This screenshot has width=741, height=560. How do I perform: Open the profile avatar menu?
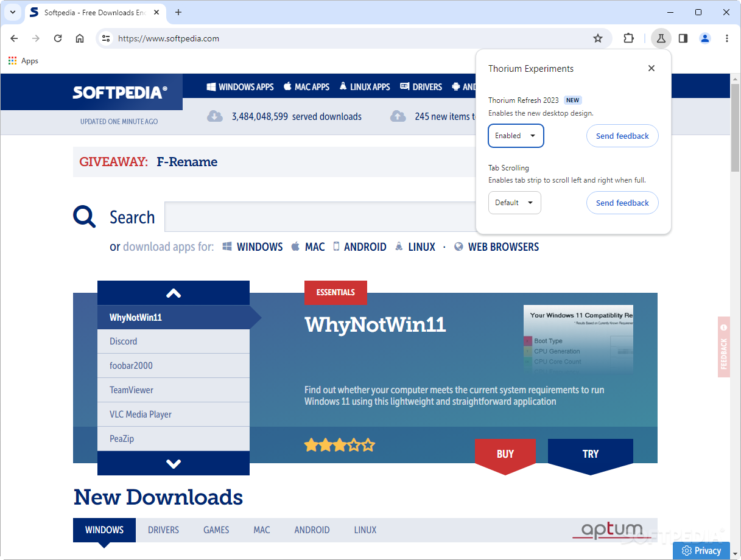pyautogui.click(x=705, y=38)
